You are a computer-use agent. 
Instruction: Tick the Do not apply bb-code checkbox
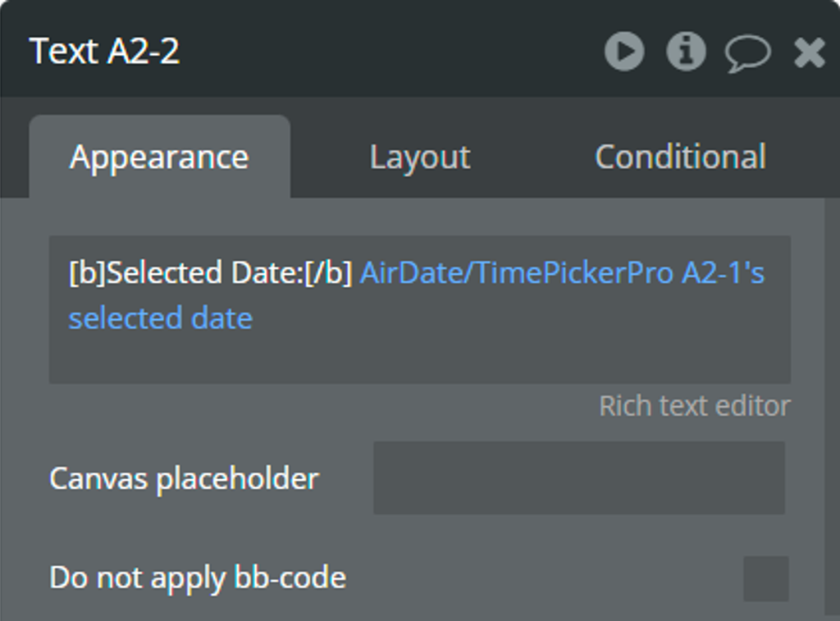point(766,578)
